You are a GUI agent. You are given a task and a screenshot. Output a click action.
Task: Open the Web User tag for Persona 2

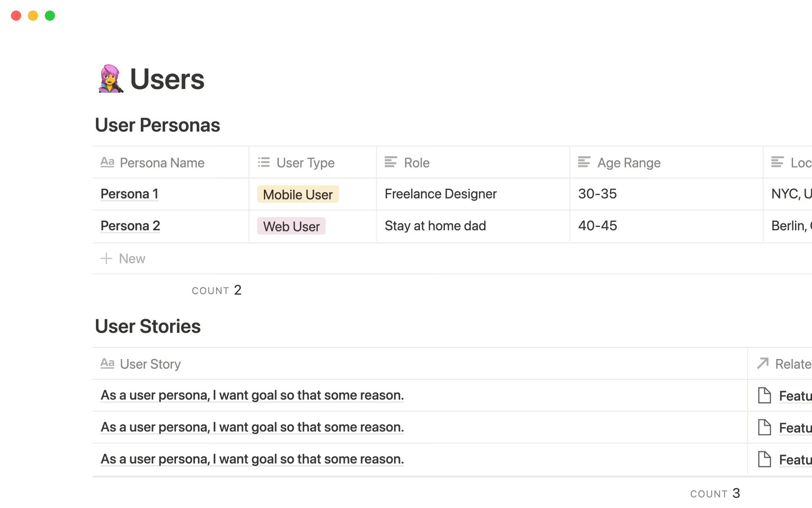click(291, 226)
